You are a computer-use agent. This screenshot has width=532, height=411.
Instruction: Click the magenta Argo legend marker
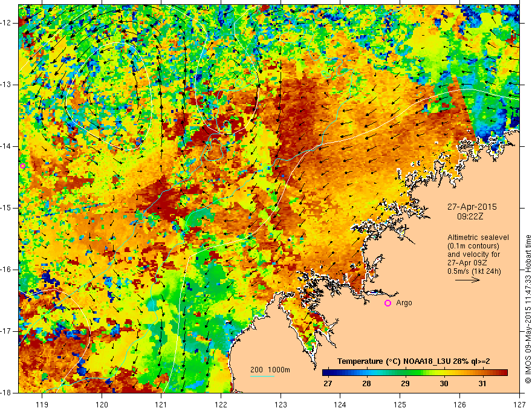(x=388, y=303)
